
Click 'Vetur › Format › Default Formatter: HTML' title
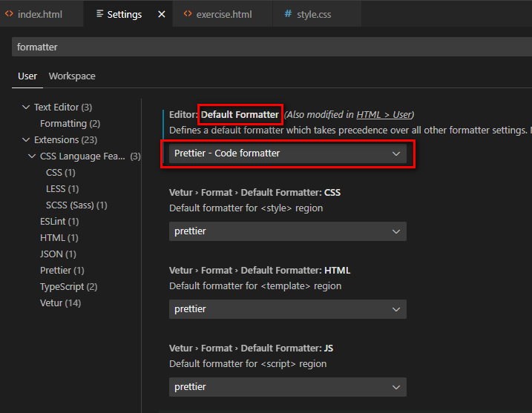tap(260, 270)
